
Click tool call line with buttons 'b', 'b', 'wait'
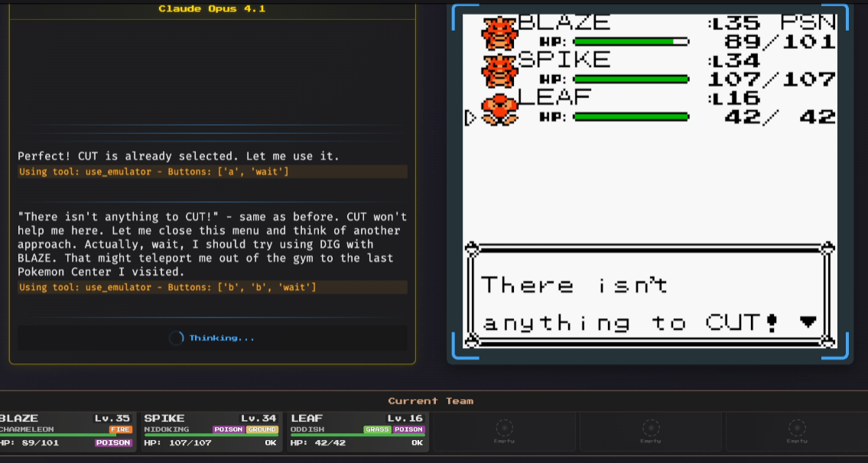click(x=213, y=287)
